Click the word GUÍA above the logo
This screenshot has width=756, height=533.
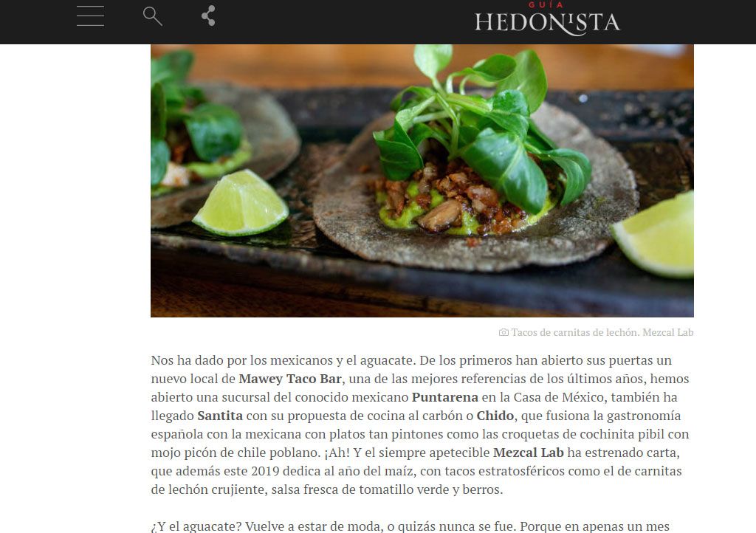546,5
